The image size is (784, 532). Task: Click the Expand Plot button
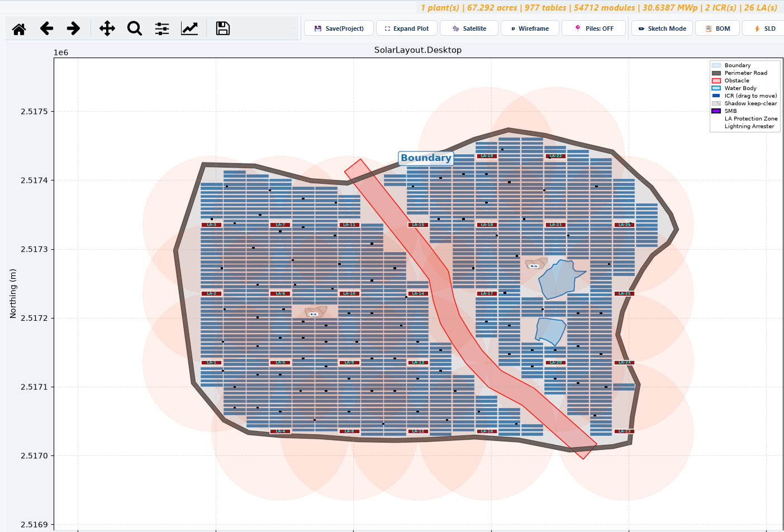[406, 28]
